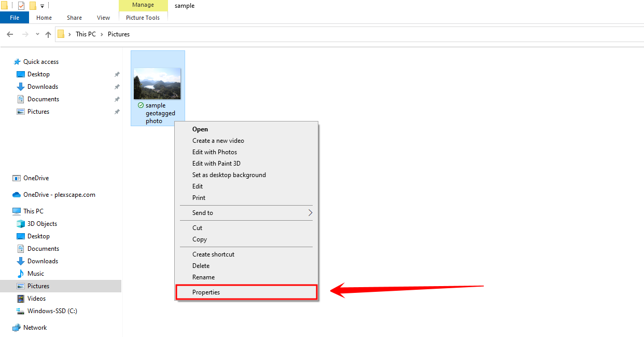Choose Create a new video
Image resolution: width=644 pixels, height=337 pixels.
click(246, 141)
